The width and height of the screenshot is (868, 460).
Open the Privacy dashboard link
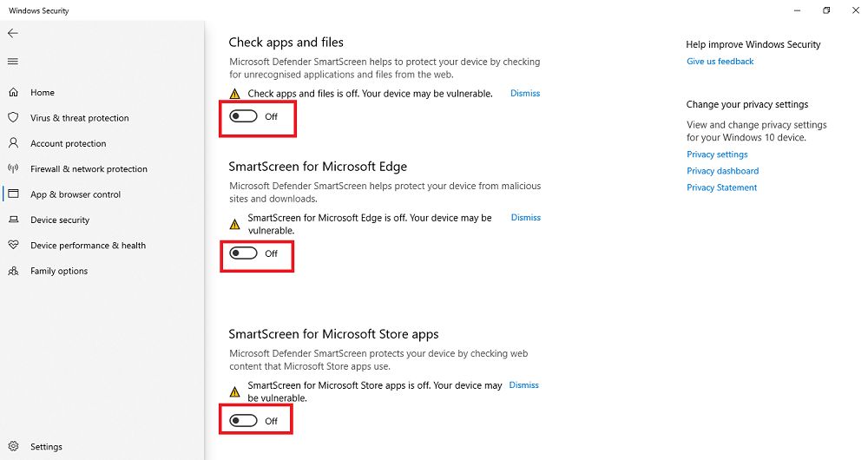pos(722,171)
